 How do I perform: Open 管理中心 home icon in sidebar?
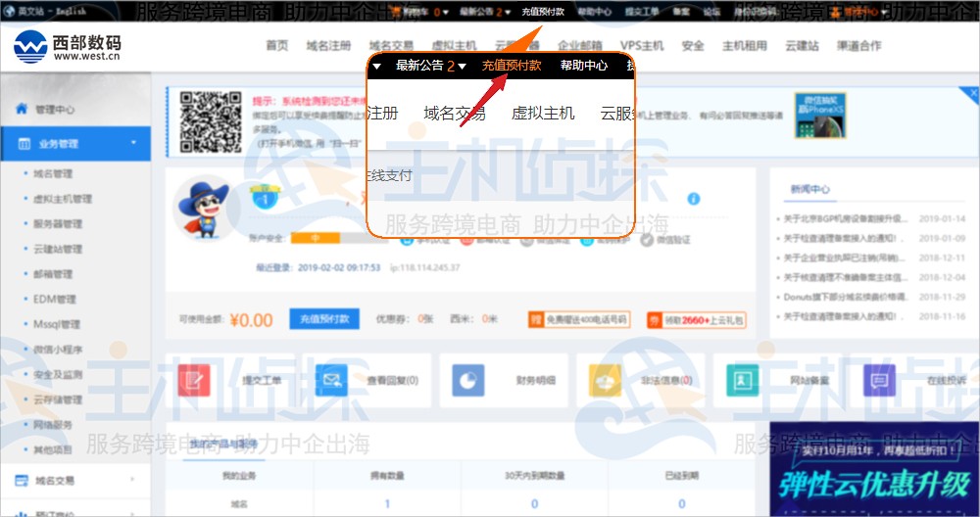tap(22, 109)
